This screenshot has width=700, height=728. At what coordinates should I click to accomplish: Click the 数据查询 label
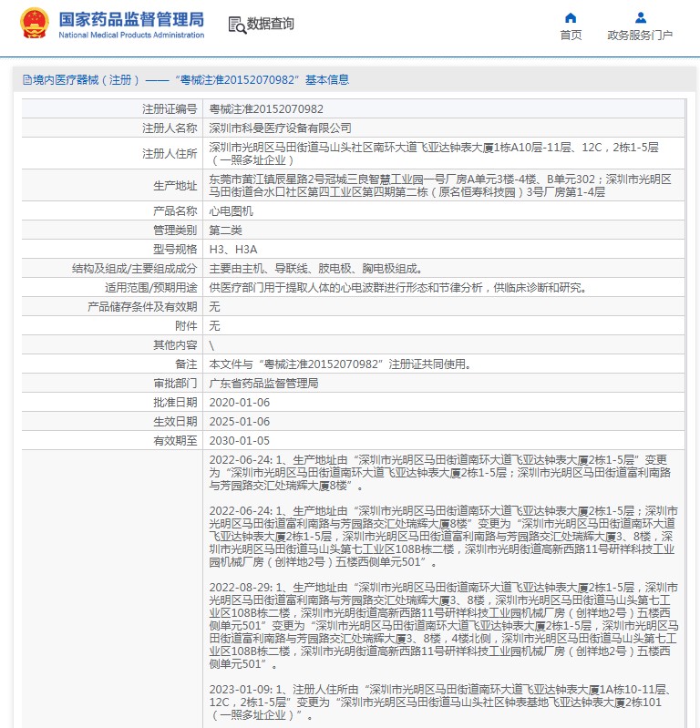[x=271, y=24]
